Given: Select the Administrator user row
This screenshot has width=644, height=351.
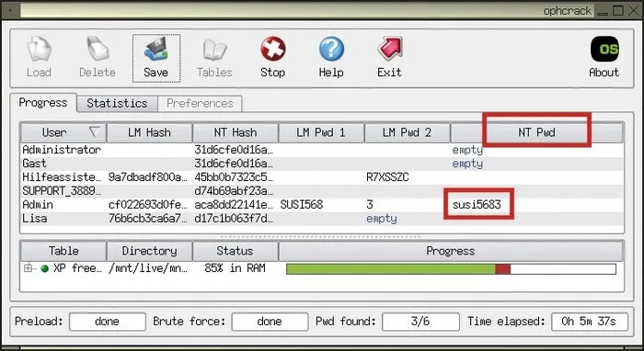Looking at the screenshot, I should click(322, 150).
